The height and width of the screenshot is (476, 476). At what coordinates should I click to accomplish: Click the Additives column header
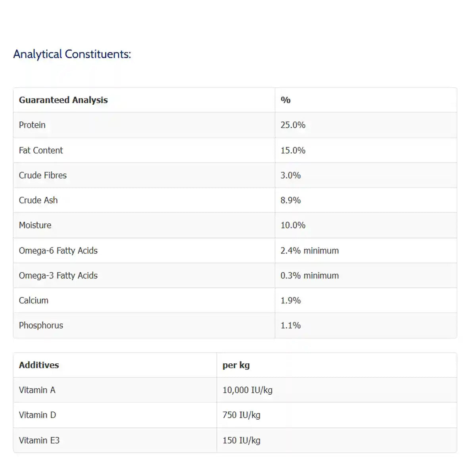39,365
